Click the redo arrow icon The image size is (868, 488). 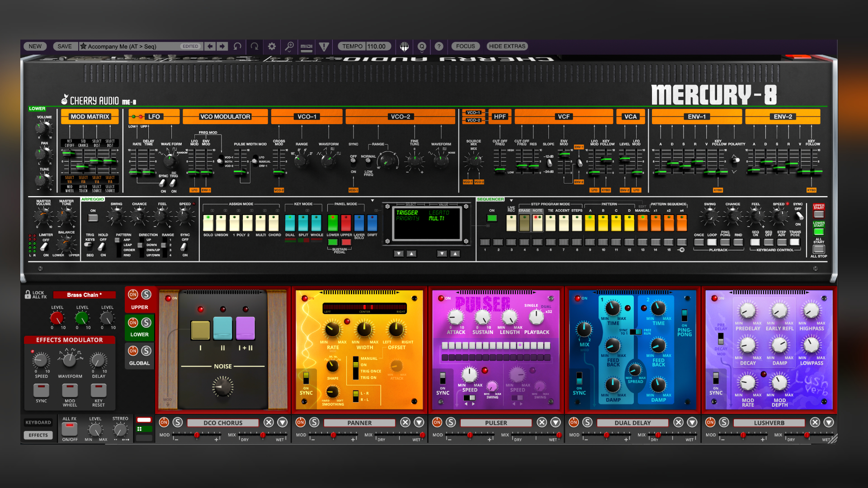coord(254,46)
